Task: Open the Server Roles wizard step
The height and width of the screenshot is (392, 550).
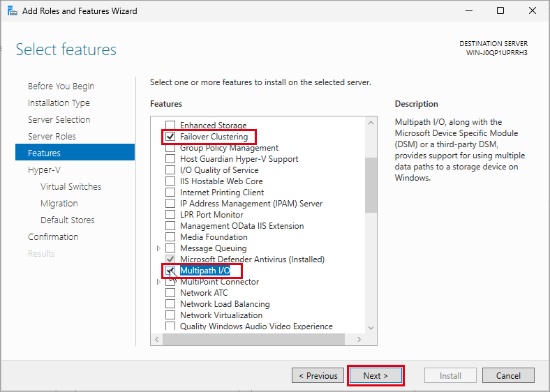Action: click(52, 137)
